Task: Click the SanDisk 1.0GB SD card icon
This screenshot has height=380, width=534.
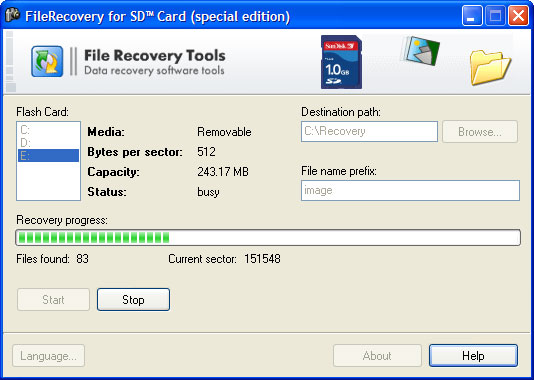Action: pyautogui.click(x=341, y=62)
